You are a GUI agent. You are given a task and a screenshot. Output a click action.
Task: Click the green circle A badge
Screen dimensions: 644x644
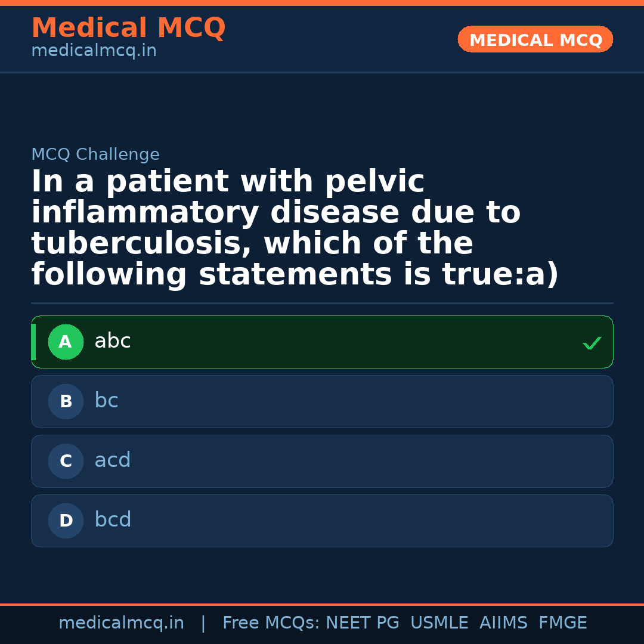click(66, 342)
